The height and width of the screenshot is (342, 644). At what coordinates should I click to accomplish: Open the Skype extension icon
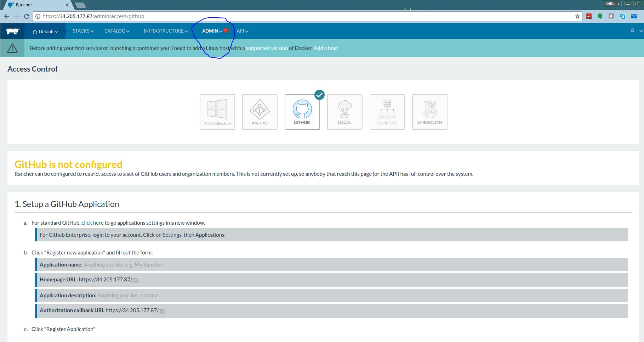pyautogui.click(x=623, y=16)
